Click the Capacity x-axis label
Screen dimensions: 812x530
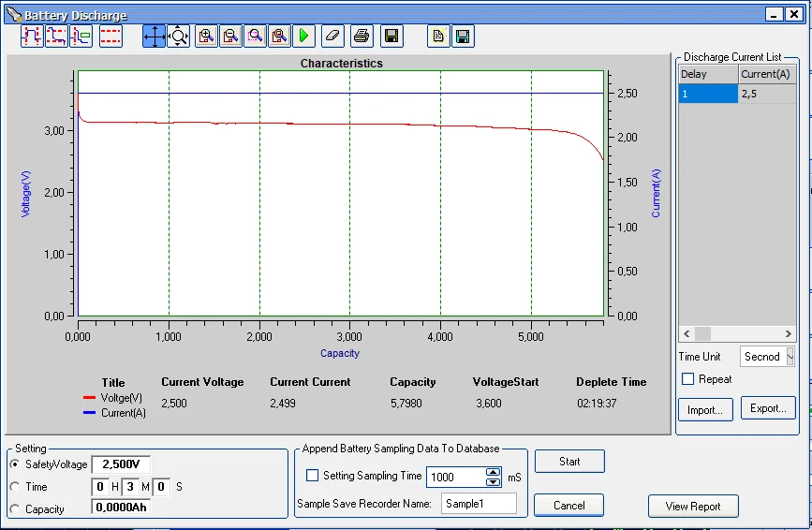[340, 353]
